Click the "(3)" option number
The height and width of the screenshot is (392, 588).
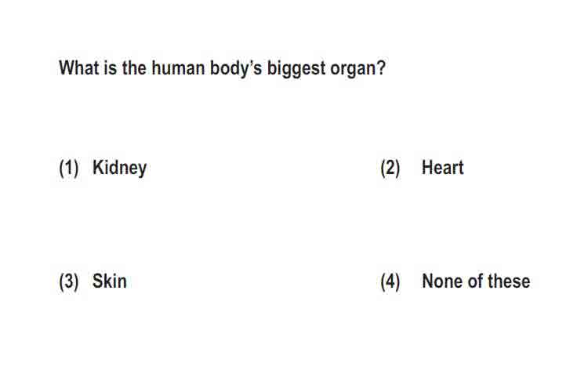69,281
